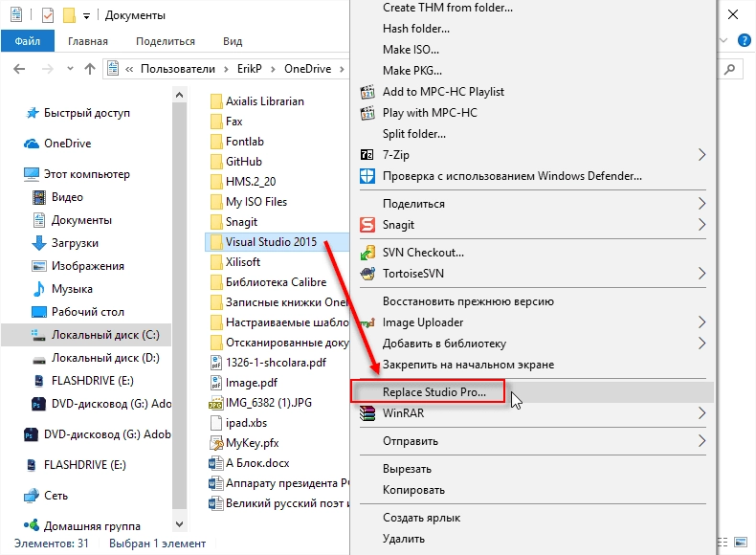Click the SVN Checkout icon

(x=367, y=253)
